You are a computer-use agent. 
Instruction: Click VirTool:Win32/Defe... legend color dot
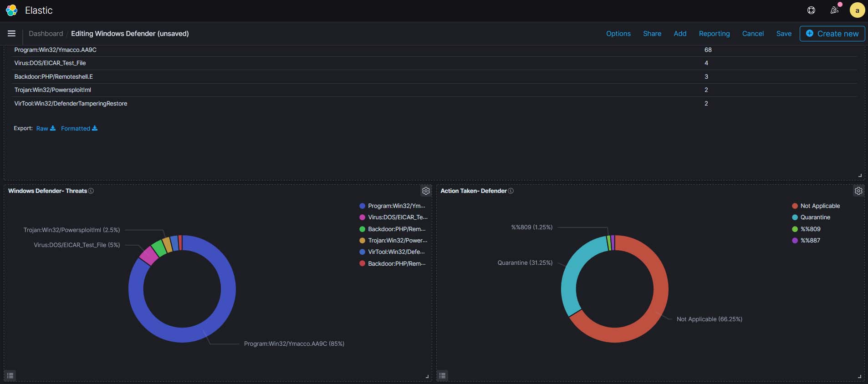[x=362, y=252]
